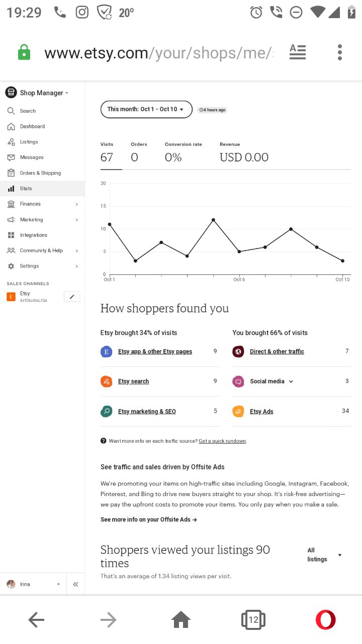Viewport: 362px width, 644px height.
Task: Open the All listings dropdown
Action: click(x=324, y=555)
